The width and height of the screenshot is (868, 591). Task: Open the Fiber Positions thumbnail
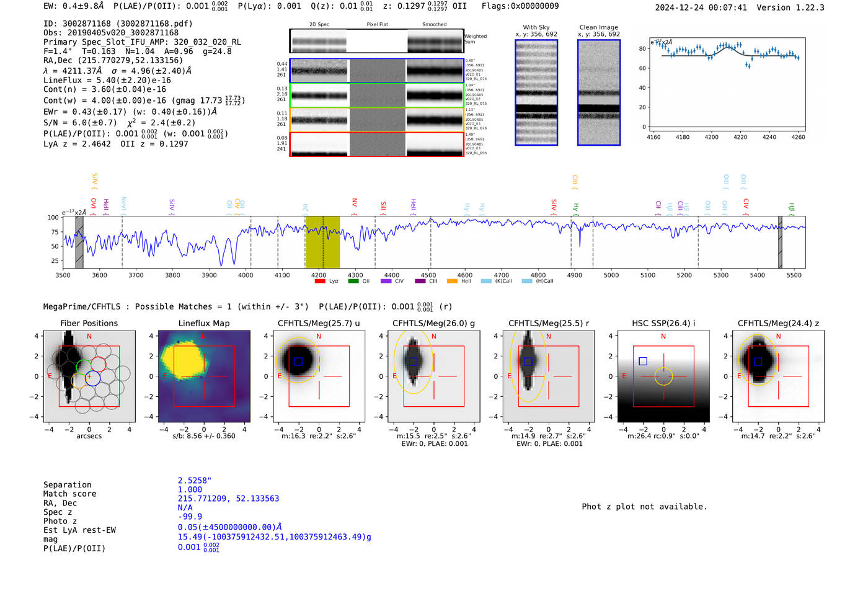pos(89,376)
